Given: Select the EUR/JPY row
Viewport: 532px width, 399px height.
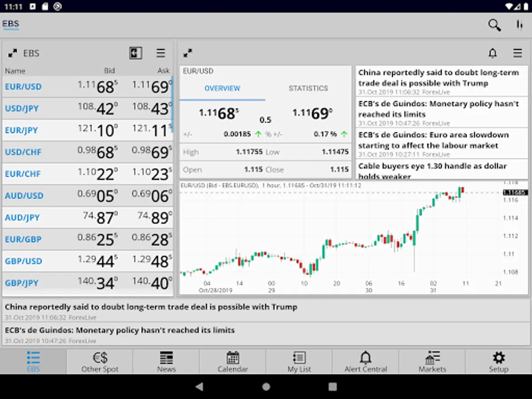Looking at the screenshot, I should [x=87, y=130].
